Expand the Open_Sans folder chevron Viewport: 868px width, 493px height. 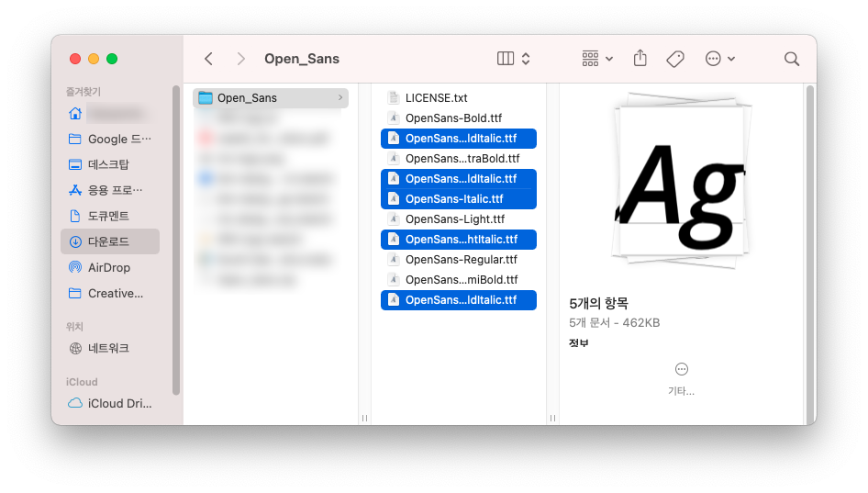(x=339, y=97)
